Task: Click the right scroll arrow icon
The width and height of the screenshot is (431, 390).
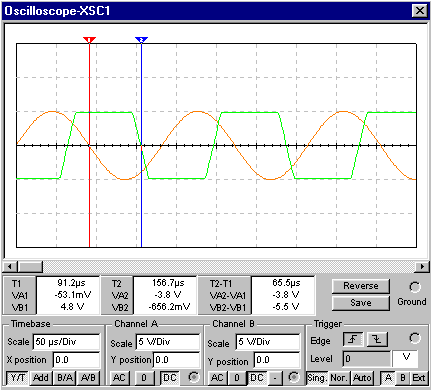Action: coord(422,267)
